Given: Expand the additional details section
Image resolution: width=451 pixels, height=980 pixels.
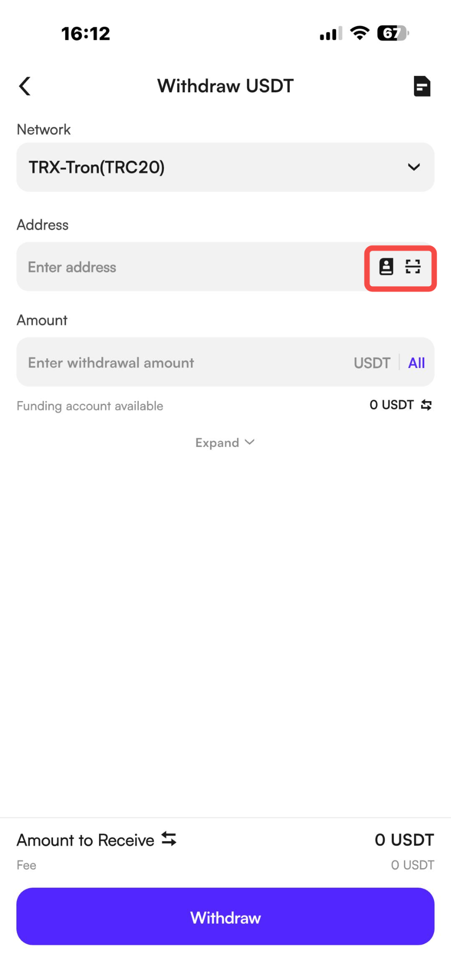Looking at the screenshot, I should [x=225, y=443].
